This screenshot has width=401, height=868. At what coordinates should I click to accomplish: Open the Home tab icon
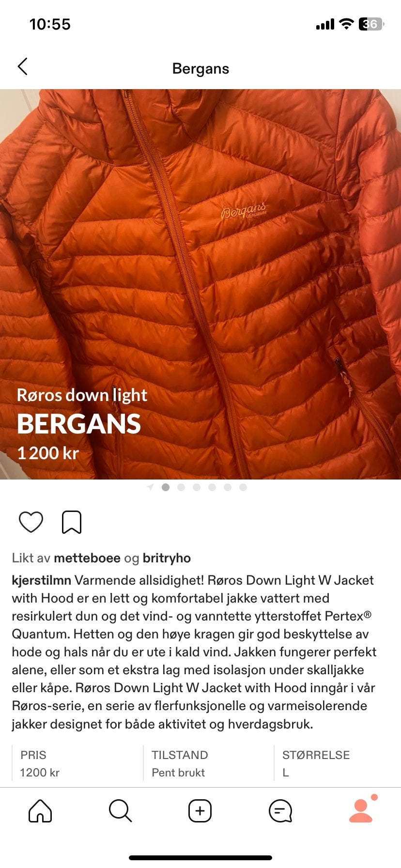(x=40, y=810)
